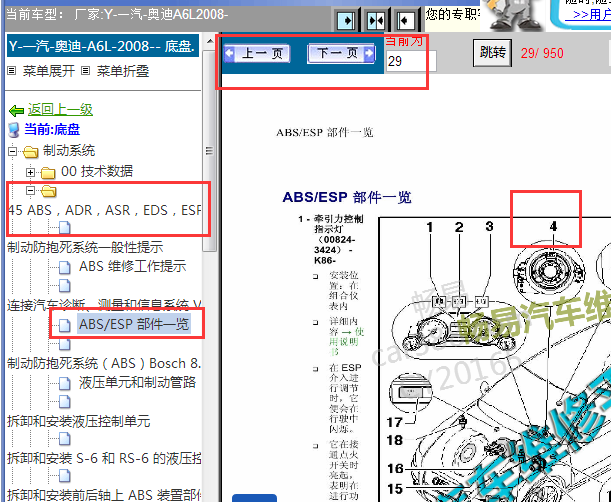611x502 pixels.
Task: Click the 00 技术数据 folder icon
Action: pyautogui.click(x=48, y=172)
